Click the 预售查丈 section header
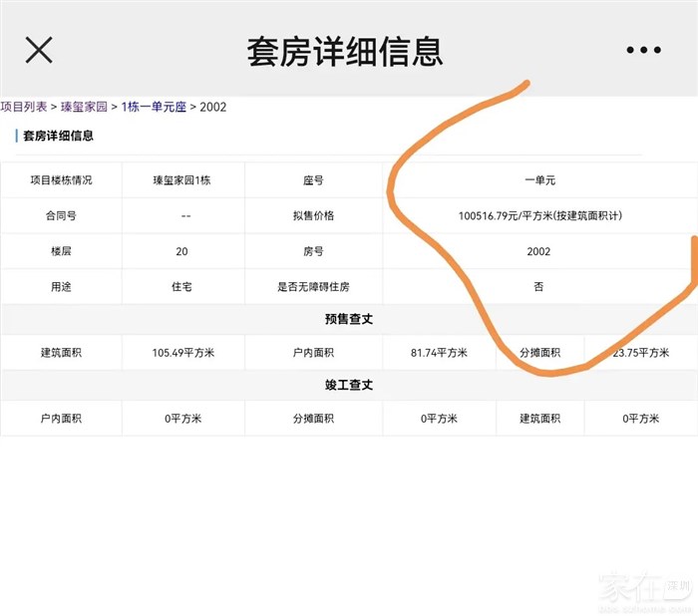Viewport: 698px width, 616px height. [348, 320]
